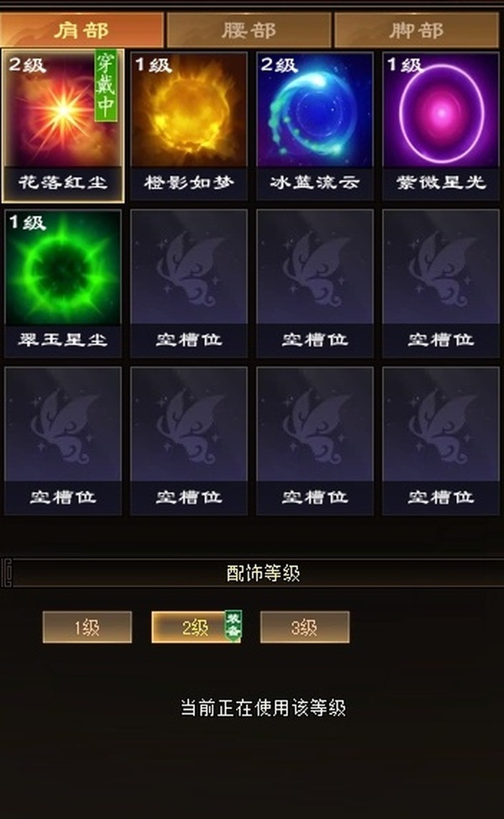Select the 3级 accessory level option
Viewport: 504px width, 819px height.
pos(304,627)
